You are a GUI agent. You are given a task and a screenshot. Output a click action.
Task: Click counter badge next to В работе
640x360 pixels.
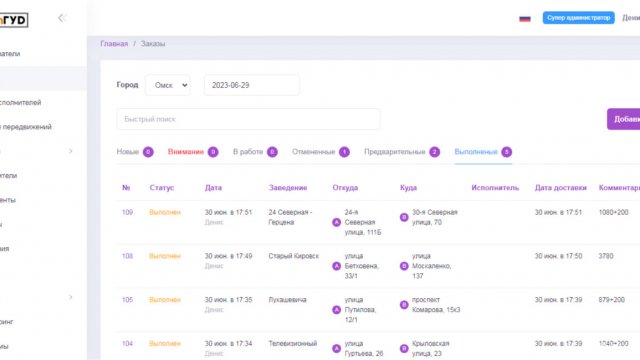(x=272, y=152)
